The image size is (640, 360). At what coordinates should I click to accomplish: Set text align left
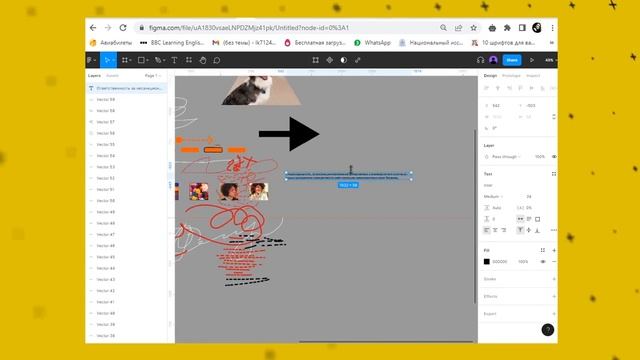(x=487, y=230)
